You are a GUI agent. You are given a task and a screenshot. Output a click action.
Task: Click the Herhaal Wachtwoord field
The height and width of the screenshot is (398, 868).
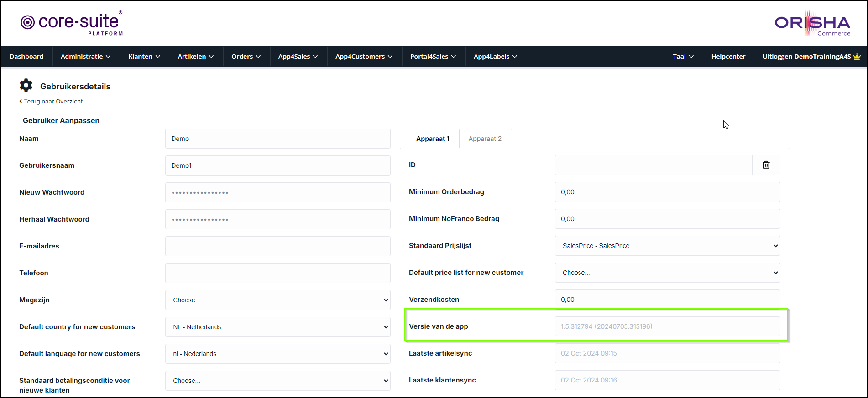tap(278, 219)
